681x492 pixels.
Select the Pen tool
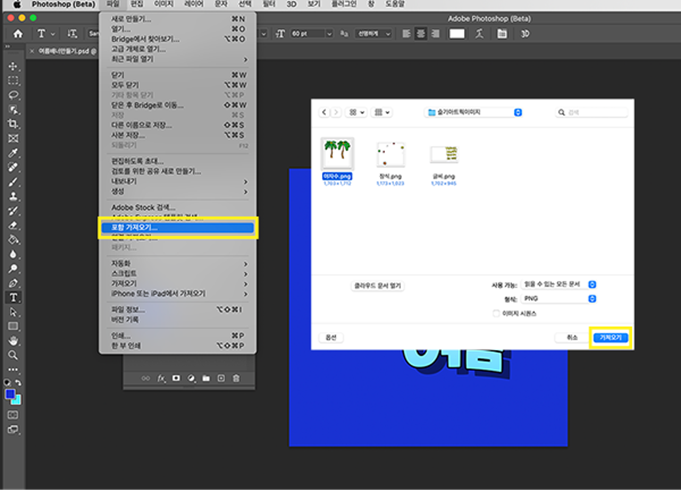pos(13,283)
